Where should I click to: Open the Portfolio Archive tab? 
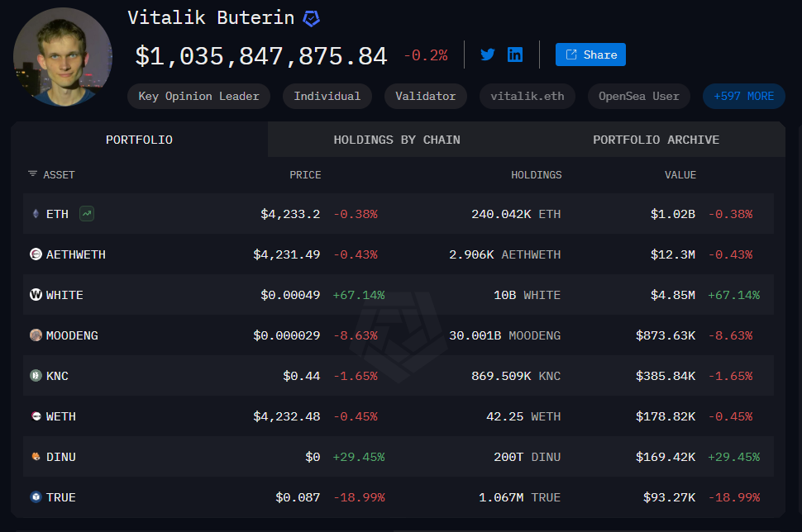[x=656, y=140]
